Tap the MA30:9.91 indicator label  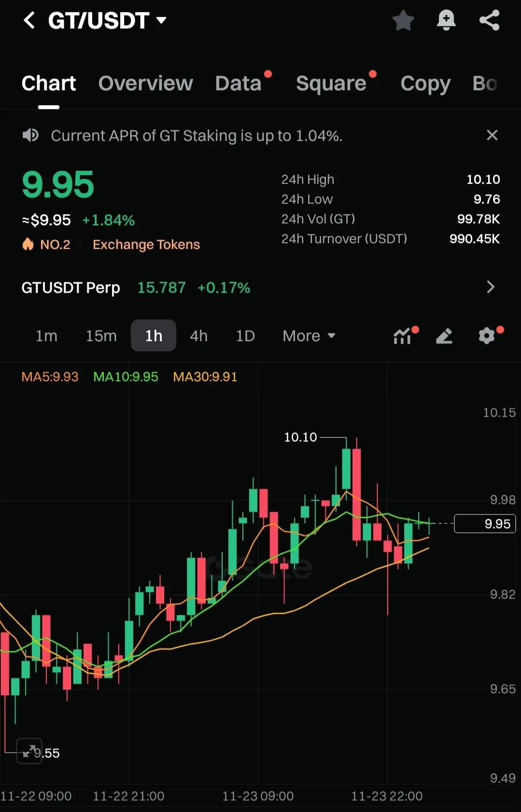pos(205,377)
